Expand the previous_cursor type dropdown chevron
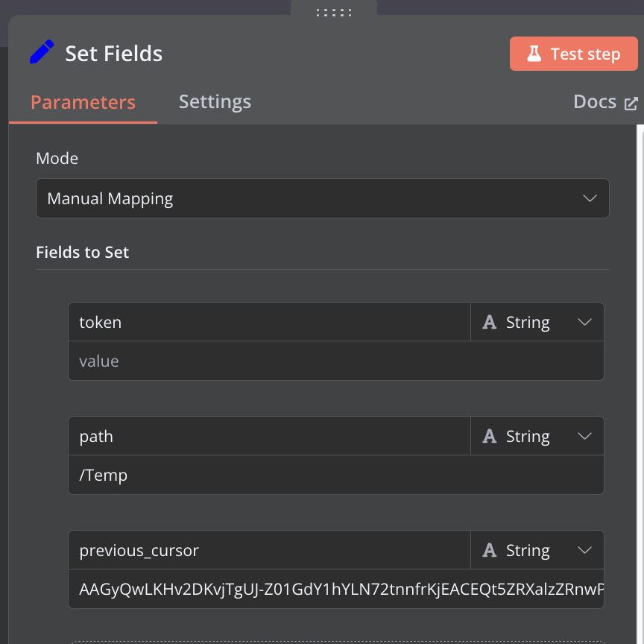This screenshot has height=644, width=644. coord(584,550)
